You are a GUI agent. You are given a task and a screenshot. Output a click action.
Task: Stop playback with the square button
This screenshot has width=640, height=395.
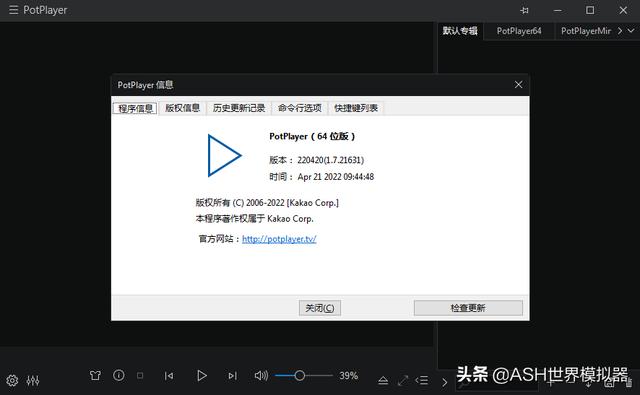tap(140, 375)
